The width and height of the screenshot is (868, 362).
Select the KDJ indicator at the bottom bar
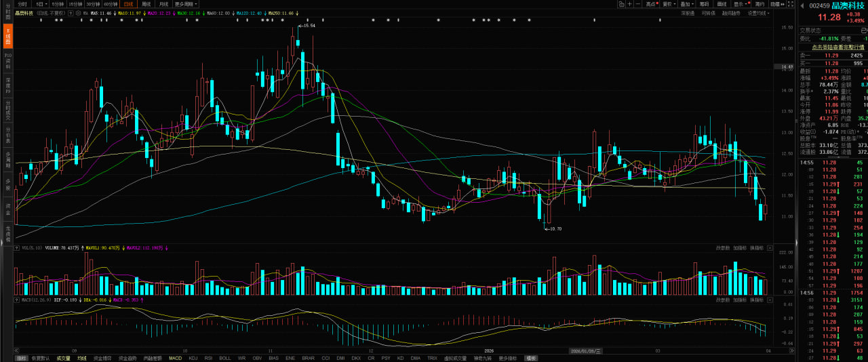(193, 357)
